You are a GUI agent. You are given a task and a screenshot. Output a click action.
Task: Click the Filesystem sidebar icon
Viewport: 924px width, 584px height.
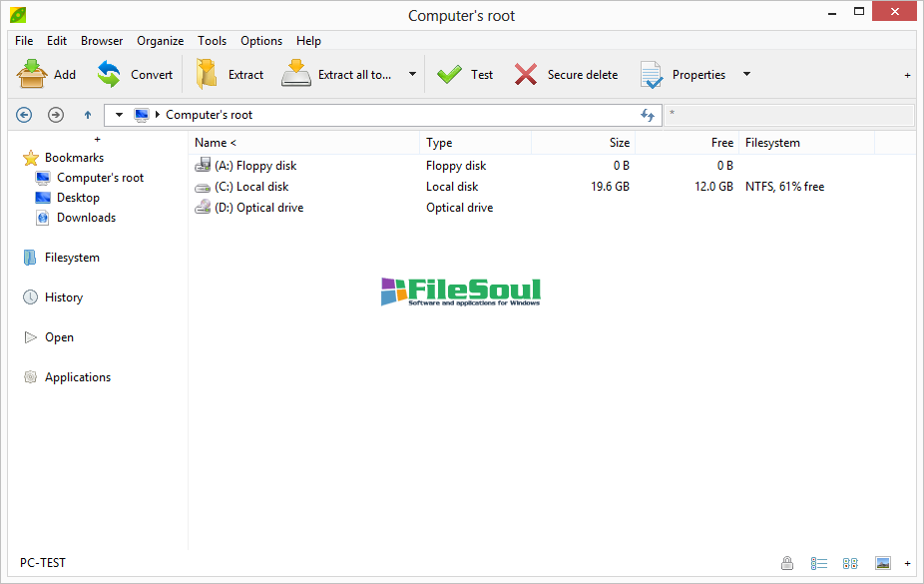[30, 258]
